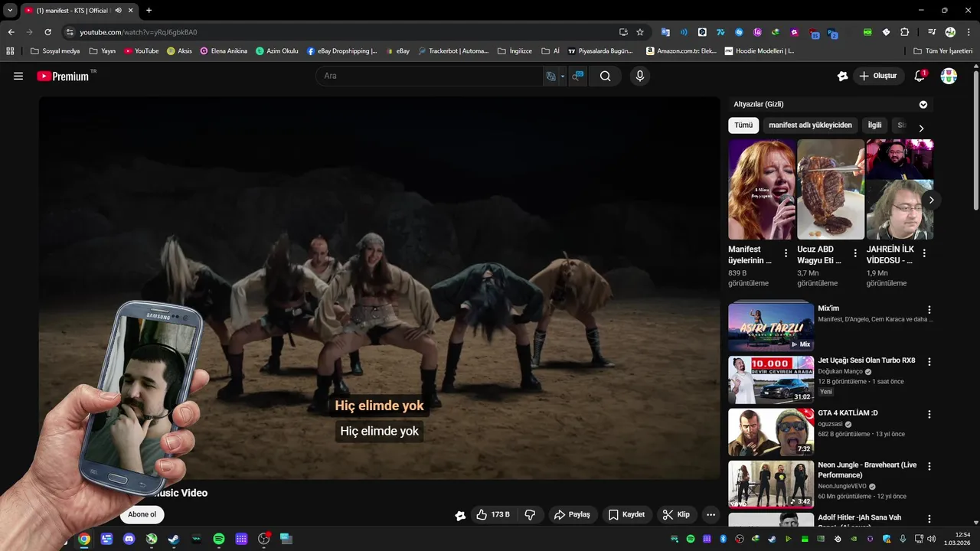Open options for Neon Jungle Braveheart video
This screenshot has width=980, height=551.
(929, 466)
